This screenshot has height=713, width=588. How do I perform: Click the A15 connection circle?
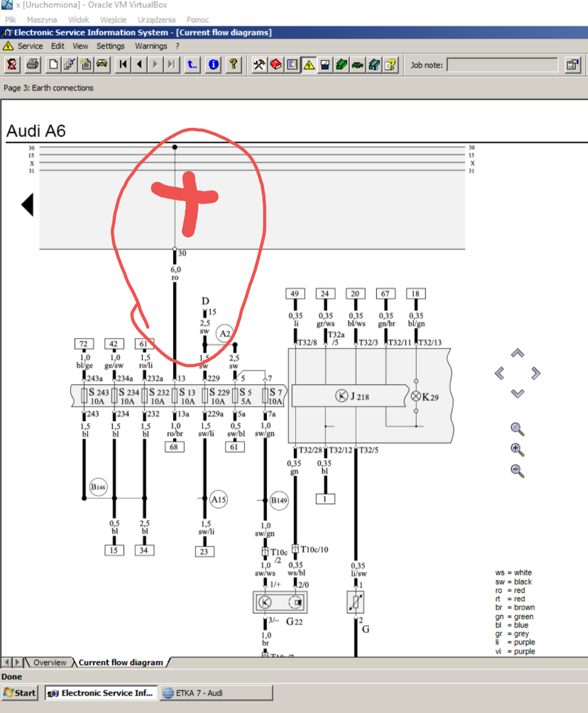(x=218, y=500)
